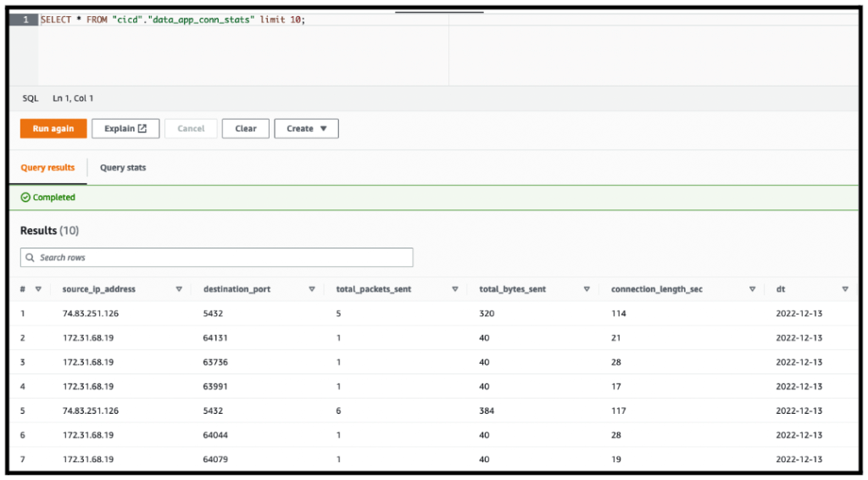The image size is (868, 480).
Task: Switch to the Query stats tab
Action: point(123,168)
